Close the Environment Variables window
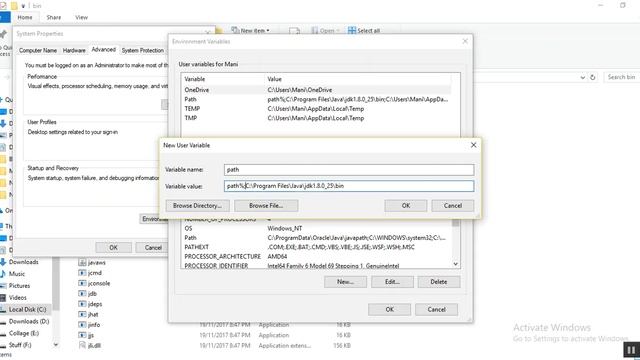 (465, 41)
